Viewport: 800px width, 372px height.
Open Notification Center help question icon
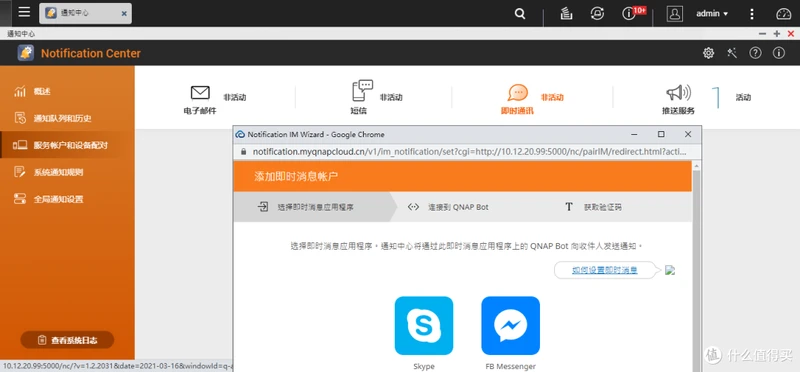(x=755, y=53)
